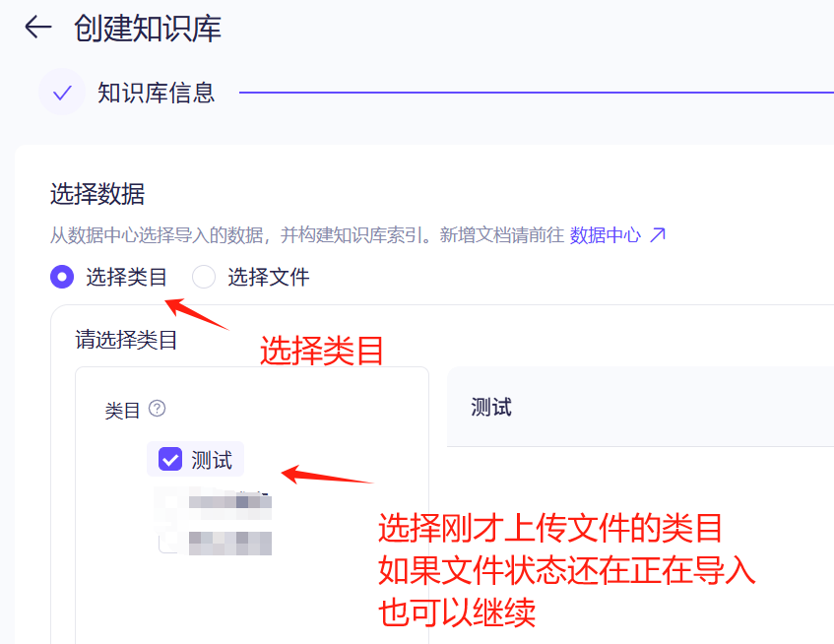
Task: Select the second blurred category item
Action: pos(229,543)
